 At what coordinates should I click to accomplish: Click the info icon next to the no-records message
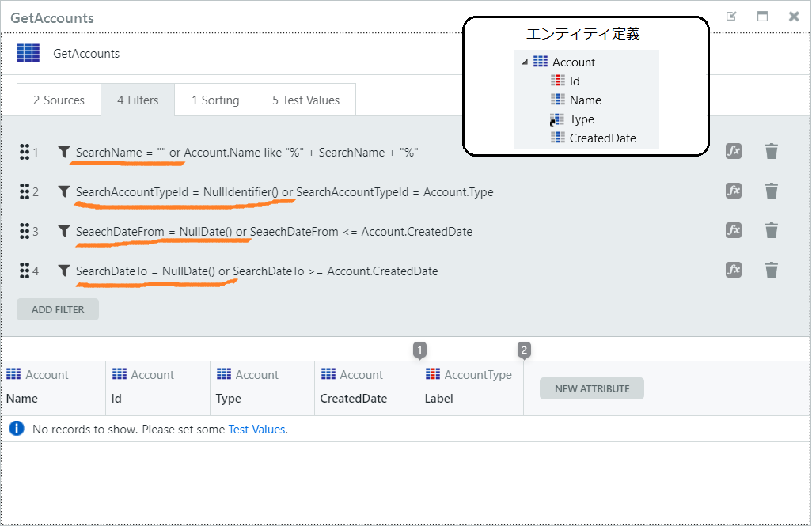17,429
